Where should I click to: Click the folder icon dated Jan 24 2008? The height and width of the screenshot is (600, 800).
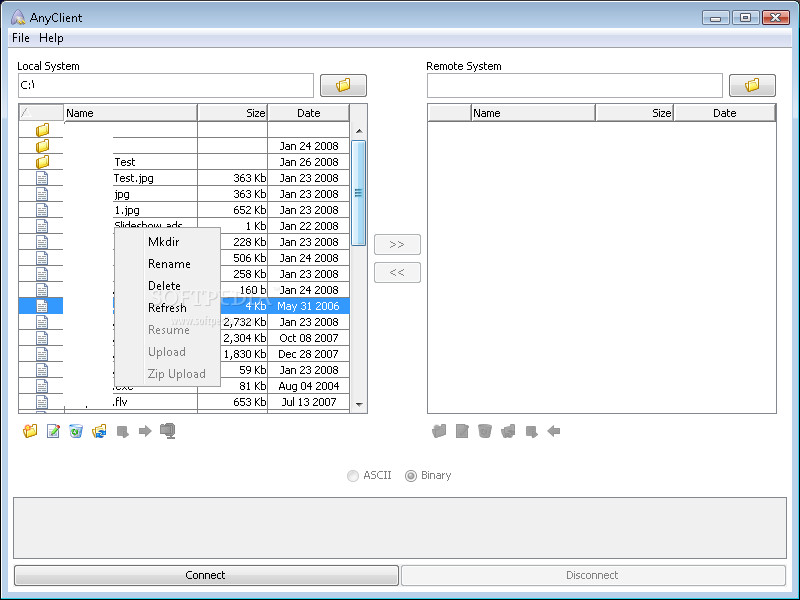42,146
